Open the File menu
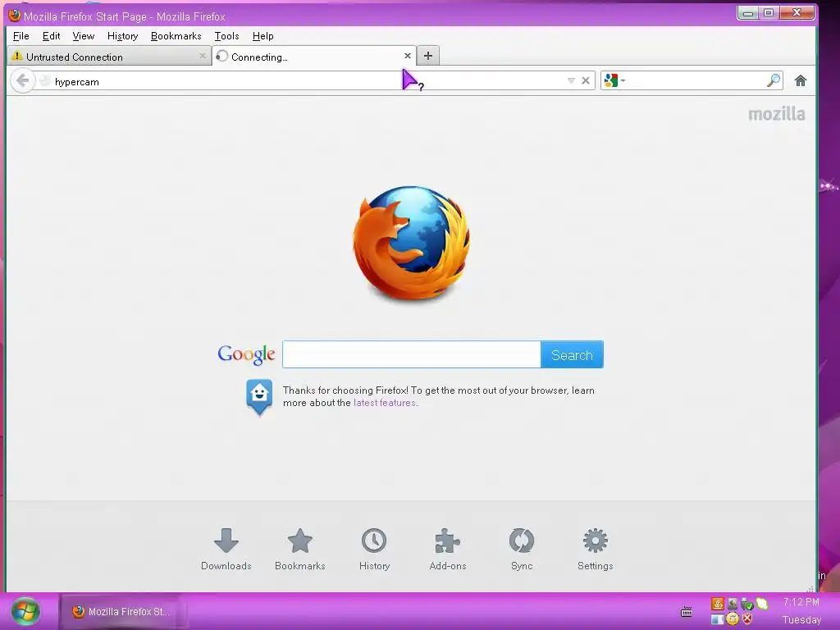 pos(21,36)
